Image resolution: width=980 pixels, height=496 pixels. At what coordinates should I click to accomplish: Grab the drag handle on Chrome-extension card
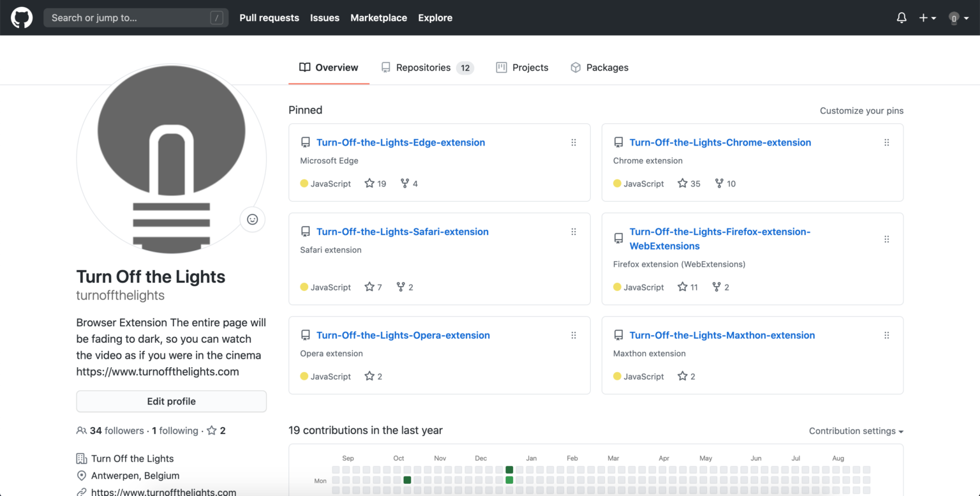[886, 142]
